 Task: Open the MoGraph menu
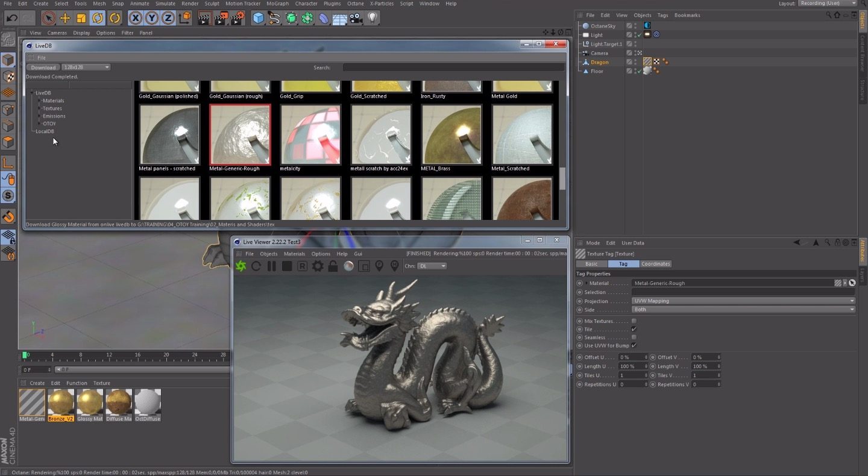277,4
